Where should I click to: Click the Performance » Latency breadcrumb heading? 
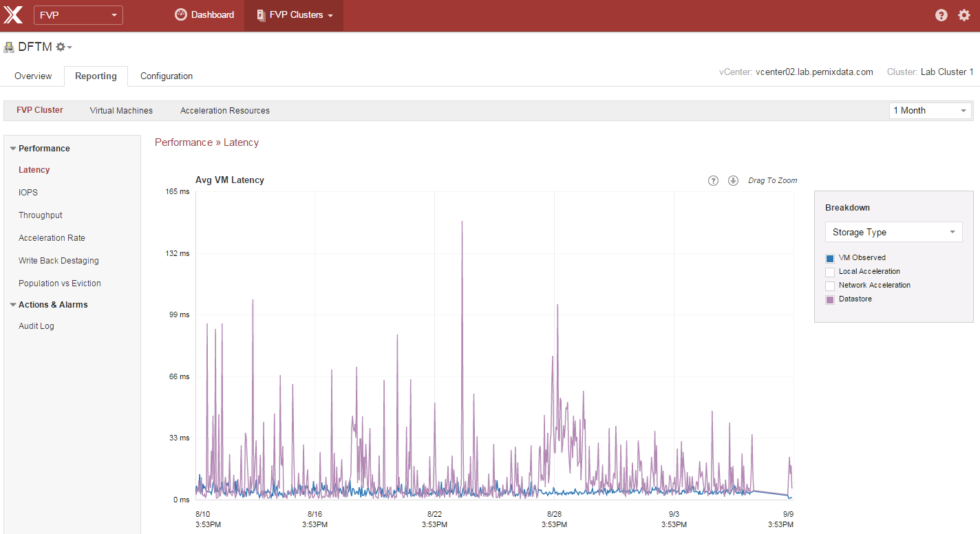pyautogui.click(x=206, y=142)
